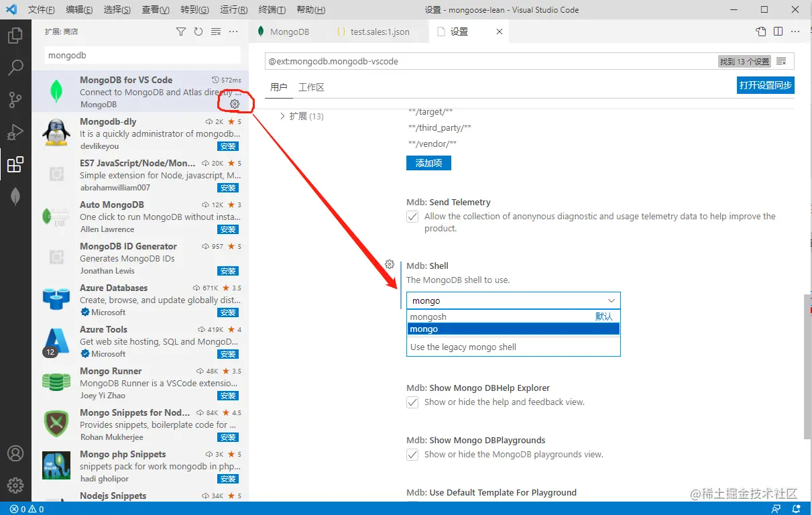Switch to 用户 settings scope tab
The width and height of the screenshot is (812, 515).
tap(278, 87)
